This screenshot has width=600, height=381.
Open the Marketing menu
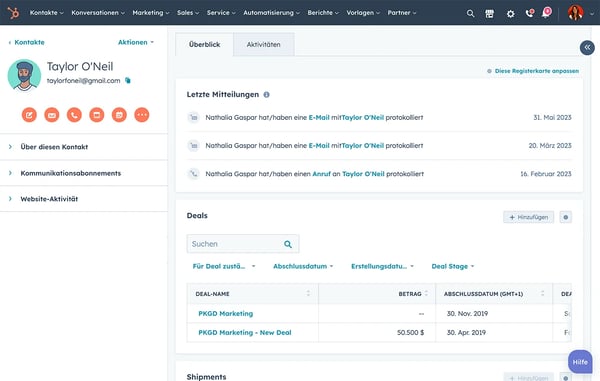(x=151, y=13)
